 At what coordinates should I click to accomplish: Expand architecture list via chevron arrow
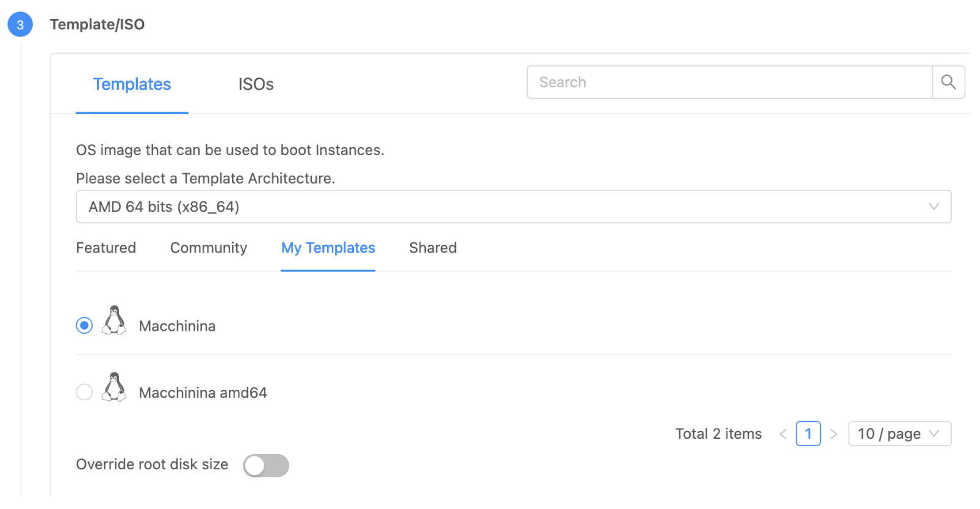coord(933,207)
